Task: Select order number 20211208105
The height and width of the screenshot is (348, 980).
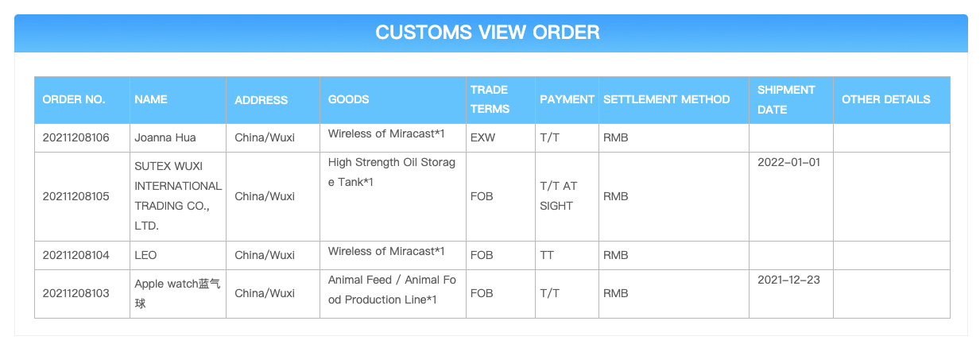Action: [76, 196]
